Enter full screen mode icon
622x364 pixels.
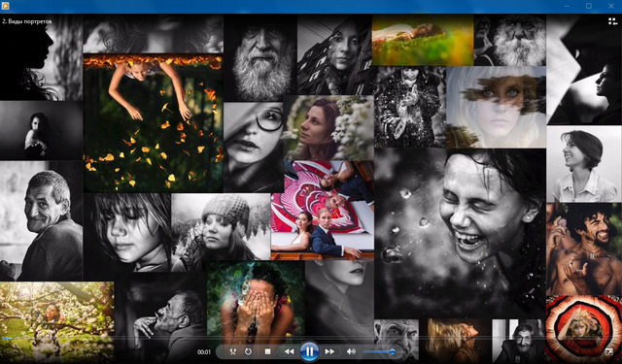(609, 351)
